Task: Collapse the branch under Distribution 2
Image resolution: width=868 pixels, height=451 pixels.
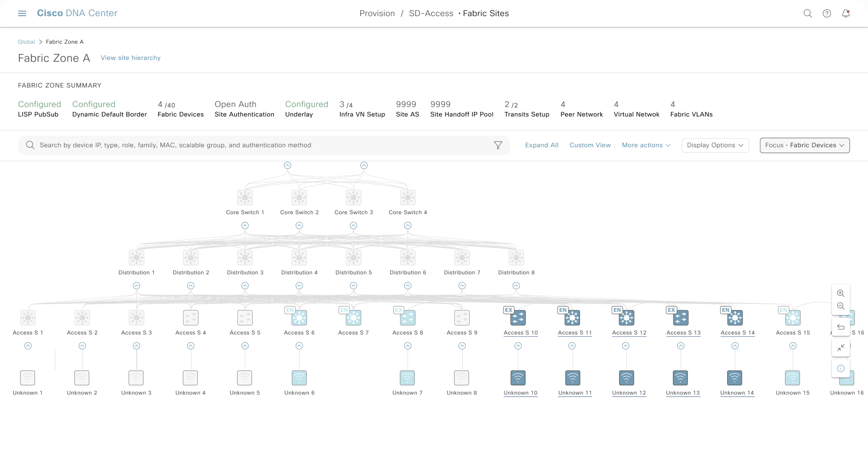Action: [191, 286]
